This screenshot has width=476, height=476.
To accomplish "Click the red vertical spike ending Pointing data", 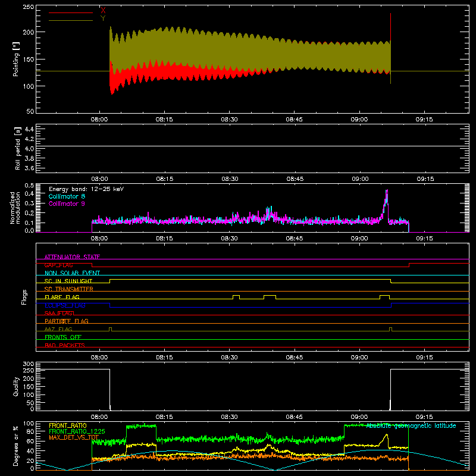I will (390, 27).
